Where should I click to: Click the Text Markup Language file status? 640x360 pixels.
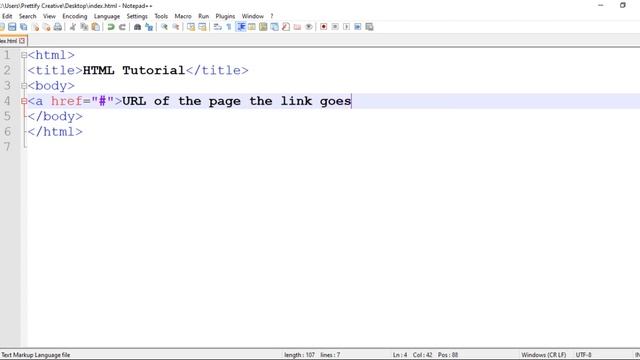pyautogui.click(x=36, y=355)
